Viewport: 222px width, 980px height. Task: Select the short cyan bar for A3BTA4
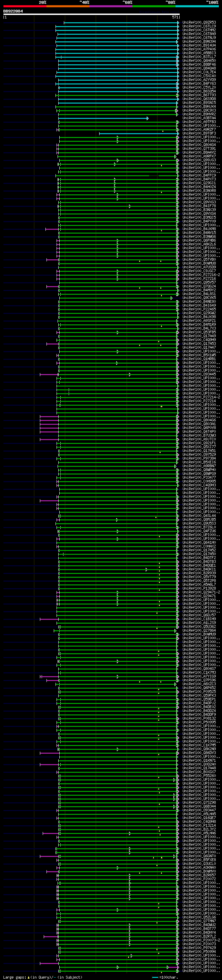coord(103,118)
